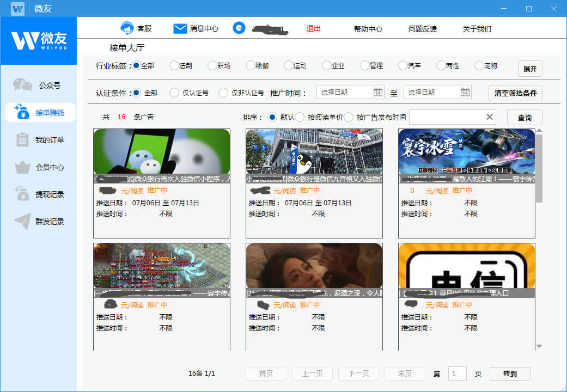Viewport: 567px width, 392px height.
Task: Click the customer service headset icon
Action: point(127,28)
